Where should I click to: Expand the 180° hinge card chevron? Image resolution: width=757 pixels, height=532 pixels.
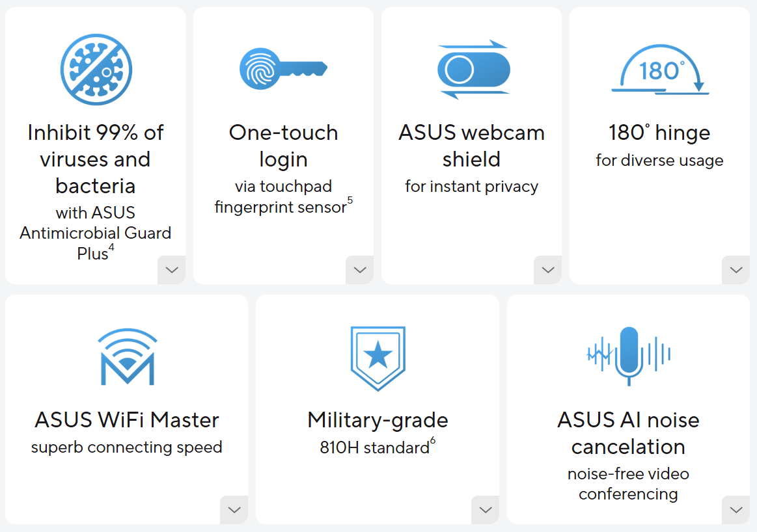pyautogui.click(x=736, y=270)
